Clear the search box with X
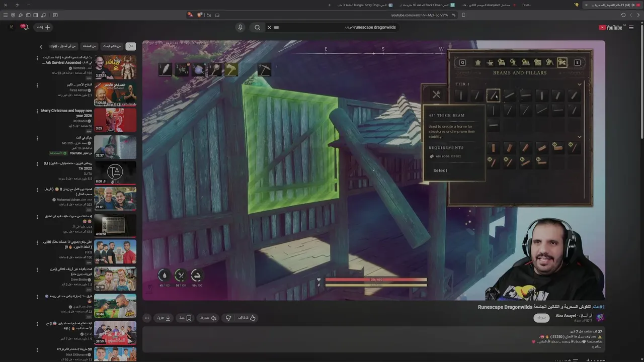The image size is (644, 362). point(269,27)
